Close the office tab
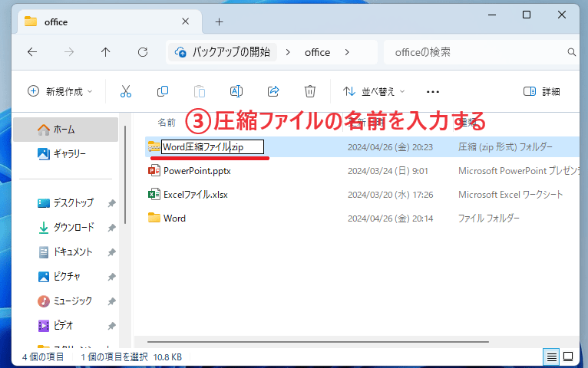The image size is (588, 368). tap(185, 21)
